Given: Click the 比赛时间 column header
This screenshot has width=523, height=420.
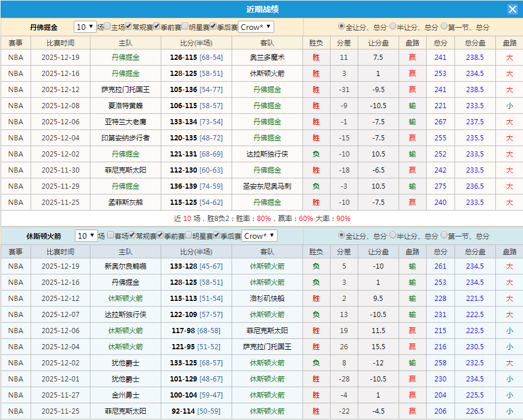Looking at the screenshot, I should [x=60, y=41].
